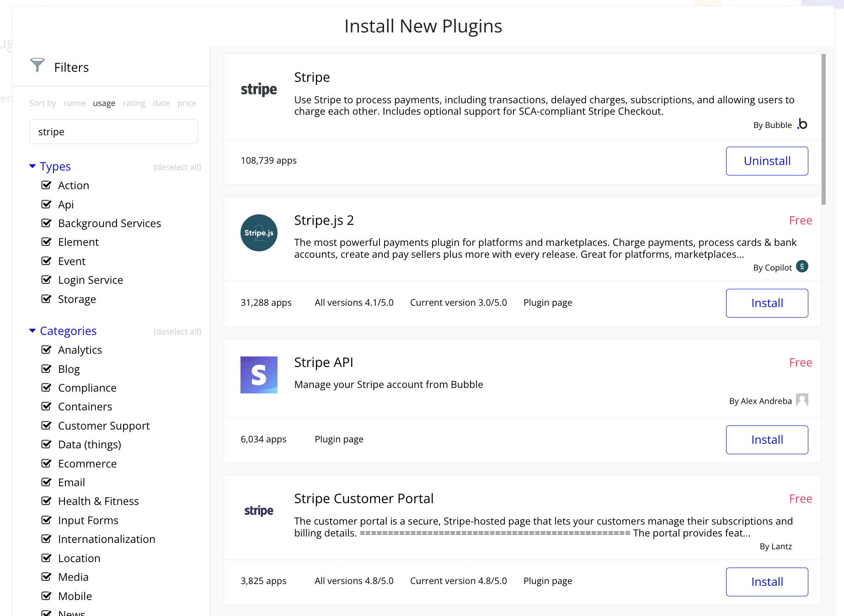The image size is (844, 616).
Task: Install the Stripe Customer Portal plugin
Action: point(767,582)
